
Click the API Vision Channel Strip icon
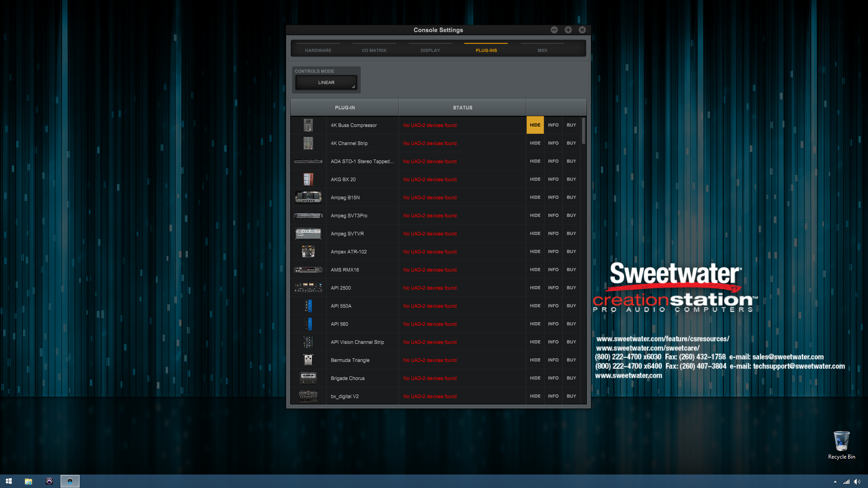pyautogui.click(x=308, y=342)
